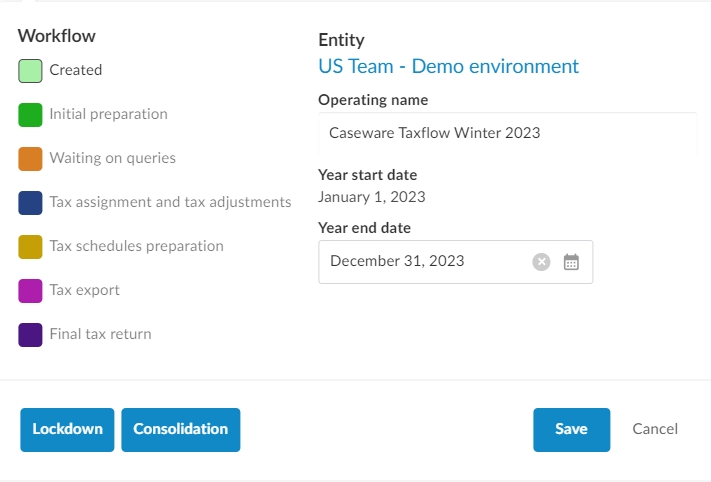
Task: Choose the Waiting on queries workflow stage
Action: [x=112, y=158]
